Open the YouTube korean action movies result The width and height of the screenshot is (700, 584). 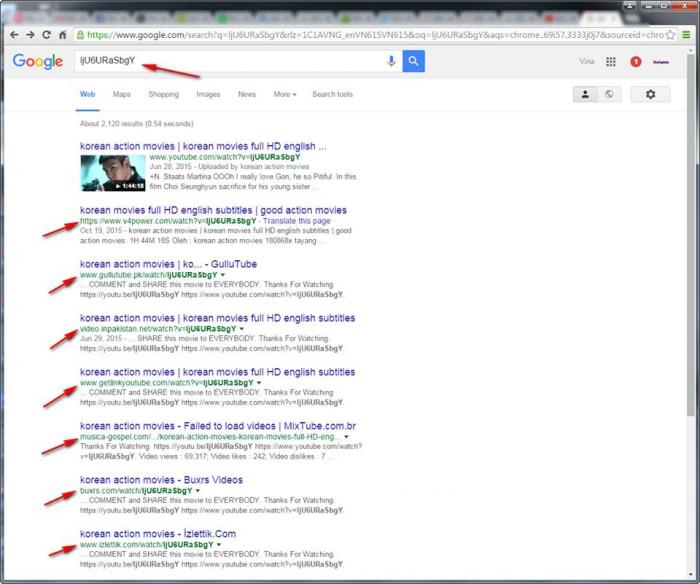pos(203,146)
